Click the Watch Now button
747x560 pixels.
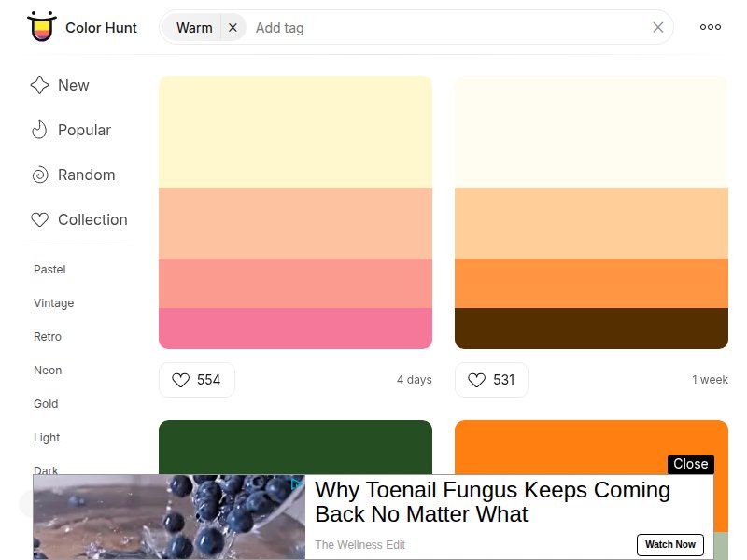coord(670,545)
